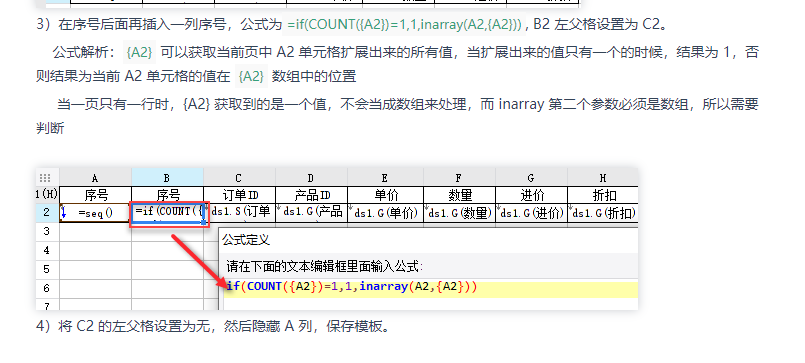
Task: Select the ds1.G(单价) cell
Action: point(385,213)
